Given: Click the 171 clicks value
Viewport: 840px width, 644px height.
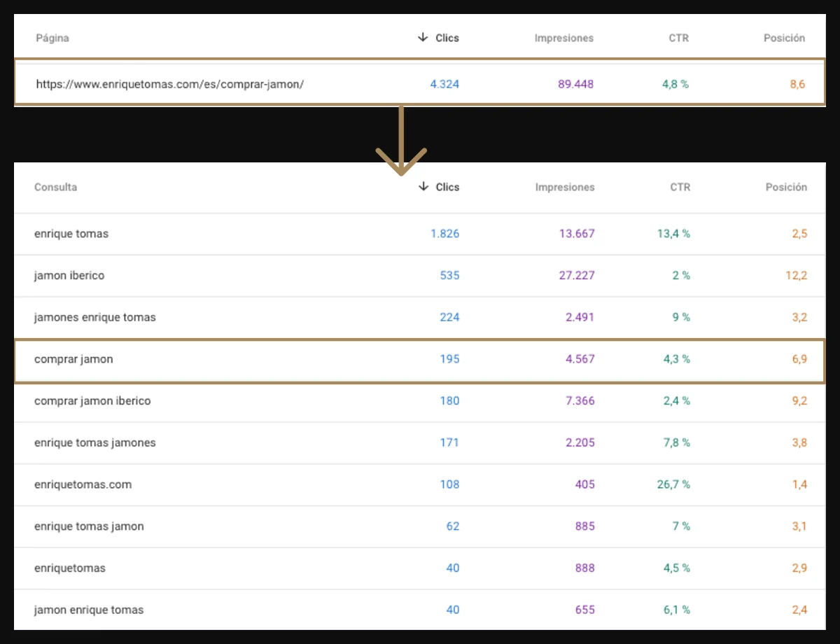Looking at the screenshot, I should (450, 442).
